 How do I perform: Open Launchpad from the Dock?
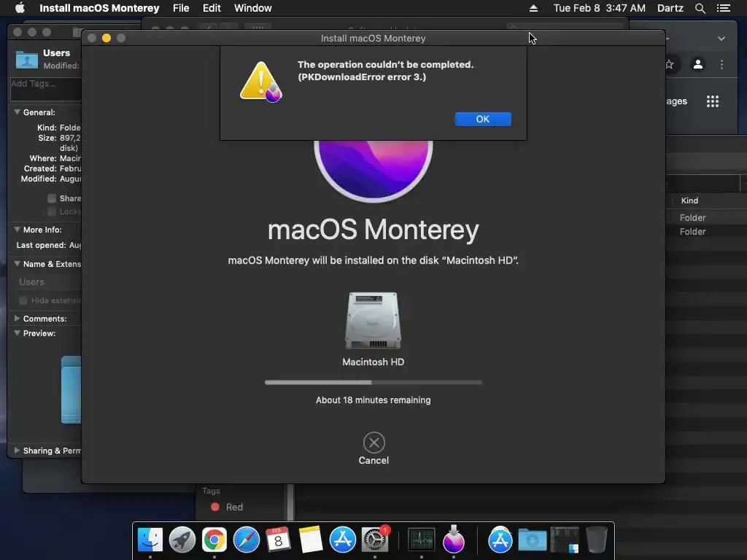click(182, 540)
